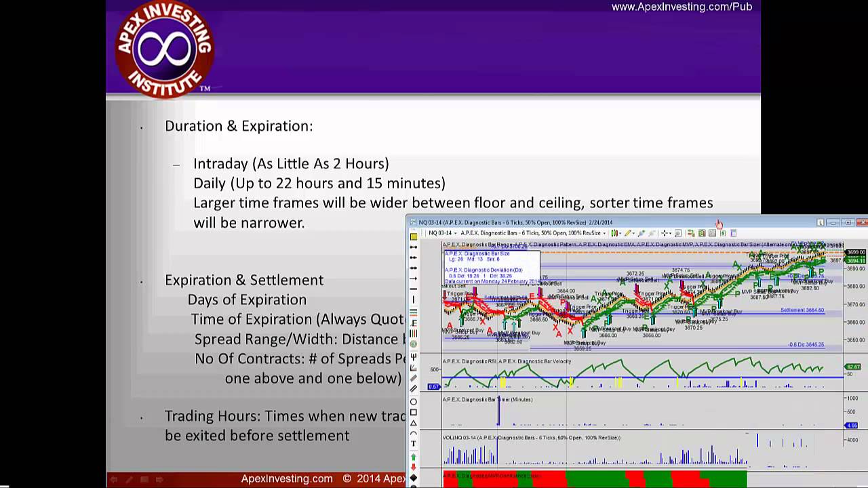868x488 pixels.
Task: Select the Rectangle drawing tool
Action: tap(414, 412)
